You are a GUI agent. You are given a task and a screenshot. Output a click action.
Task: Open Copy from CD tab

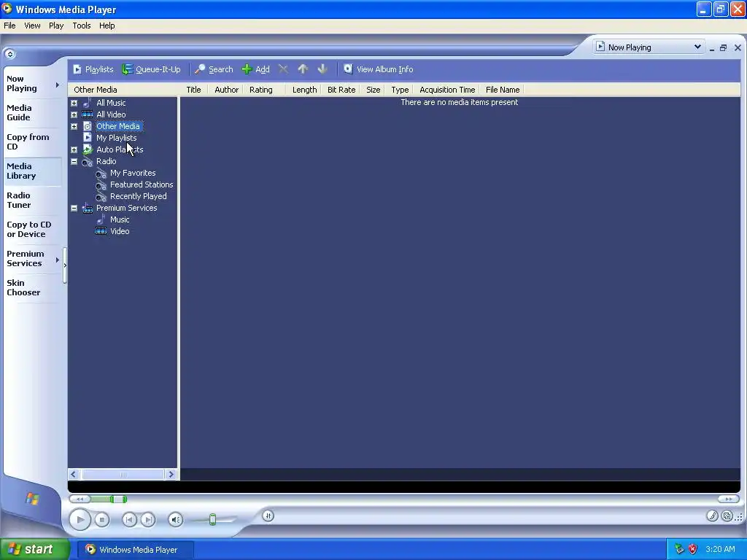pyautogui.click(x=31, y=142)
